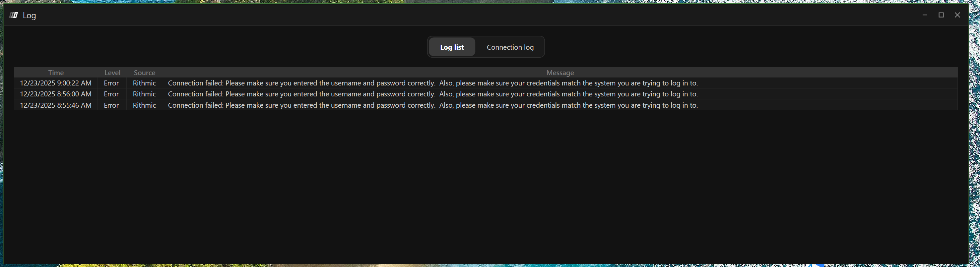
Task: Select the 8:56:00 AM log entry timestamp
Action: [56, 94]
